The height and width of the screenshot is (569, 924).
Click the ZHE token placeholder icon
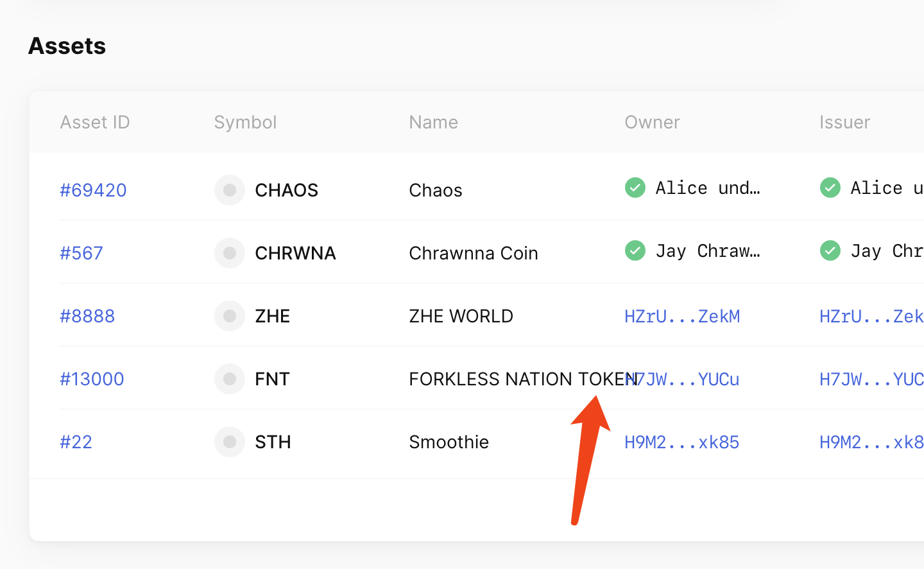230,316
